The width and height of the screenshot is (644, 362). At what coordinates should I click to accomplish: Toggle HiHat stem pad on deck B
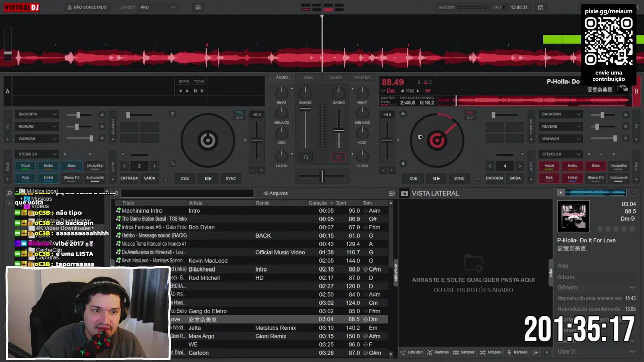tap(573, 177)
